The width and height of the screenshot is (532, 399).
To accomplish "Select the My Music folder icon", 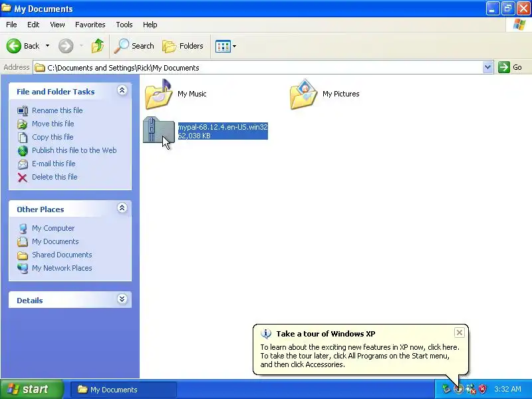I will pyautogui.click(x=158, y=94).
